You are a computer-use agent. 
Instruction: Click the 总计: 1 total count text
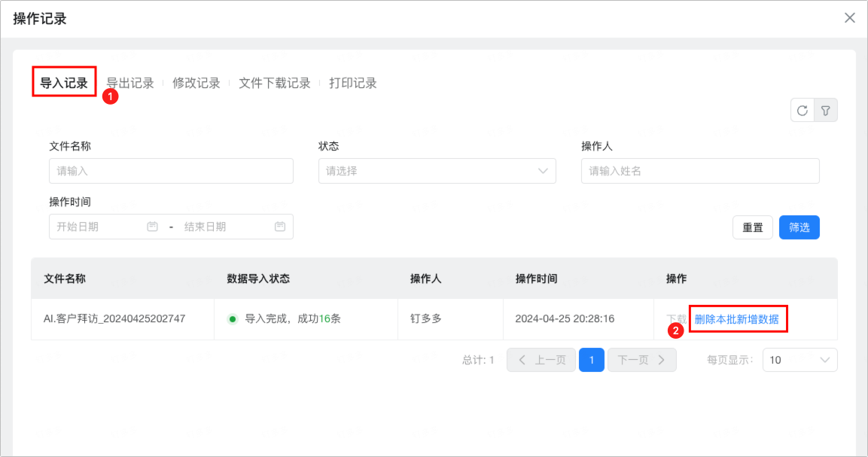pos(478,360)
